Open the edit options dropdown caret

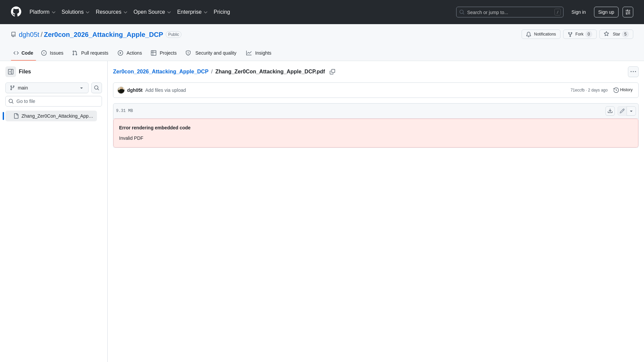tap(631, 111)
